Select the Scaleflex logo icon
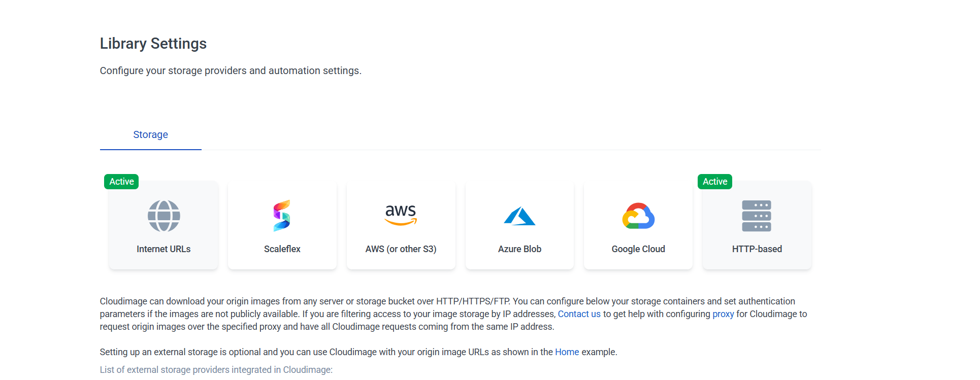The image size is (980, 380). 282,216
